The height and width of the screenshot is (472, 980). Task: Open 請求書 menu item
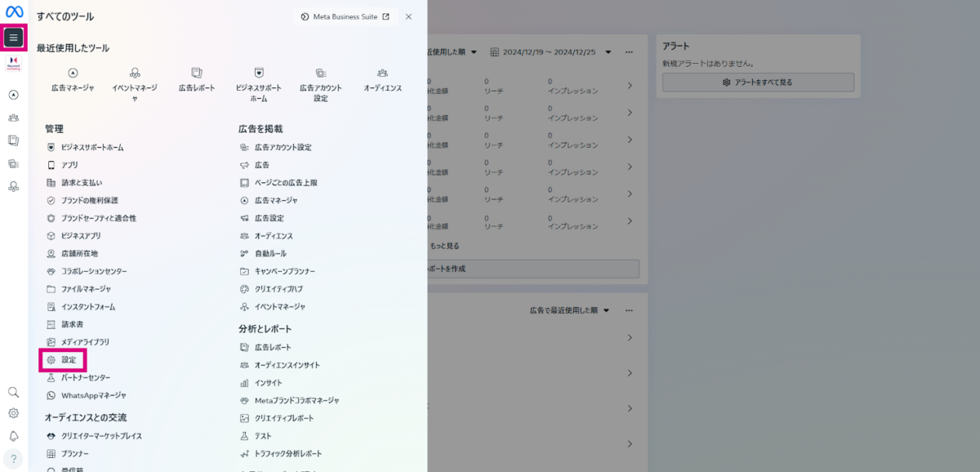(x=65, y=324)
